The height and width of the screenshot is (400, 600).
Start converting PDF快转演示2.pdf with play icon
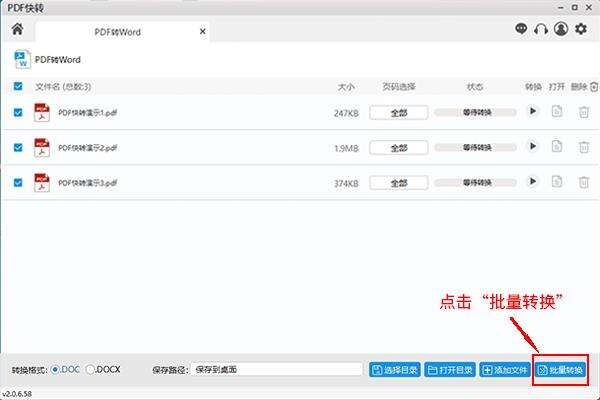(x=532, y=146)
